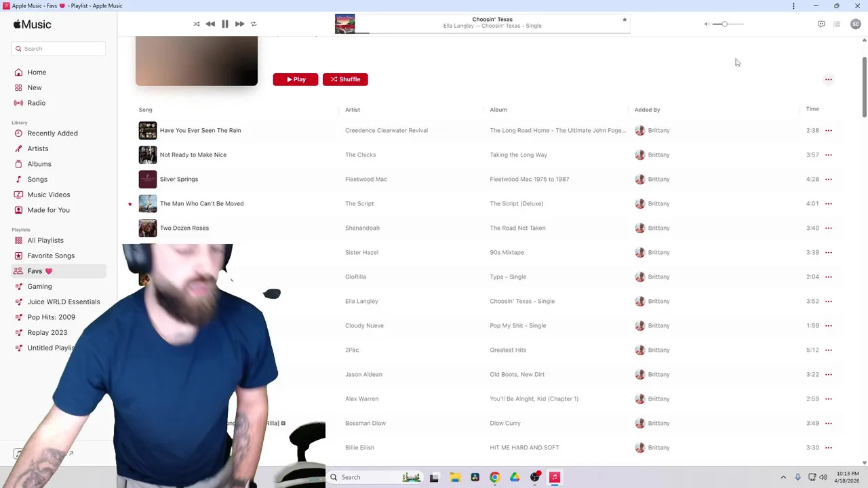Click the vertical scrollbar of the playlist
868x488 pixels.
point(865,86)
